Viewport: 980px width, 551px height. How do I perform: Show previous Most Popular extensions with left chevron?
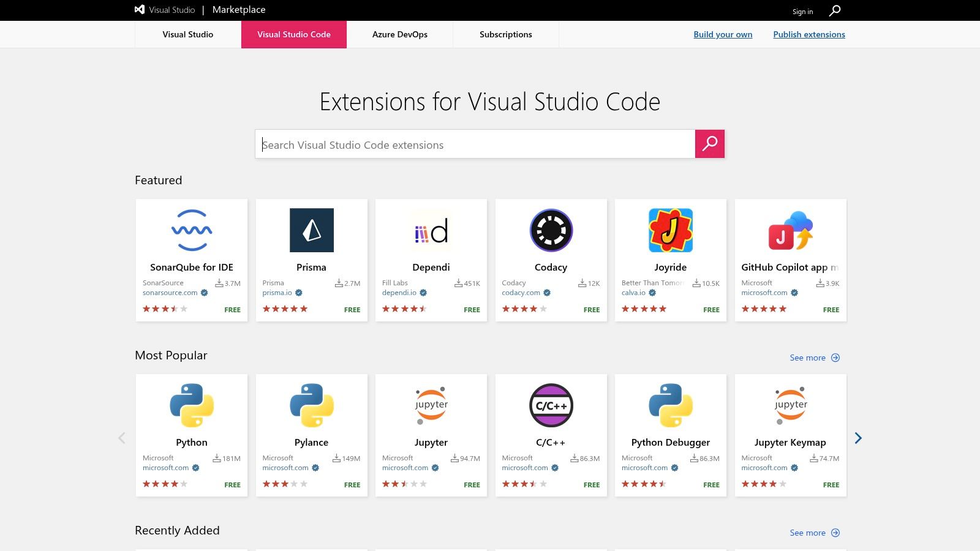pyautogui.click(x=122, y=438)
